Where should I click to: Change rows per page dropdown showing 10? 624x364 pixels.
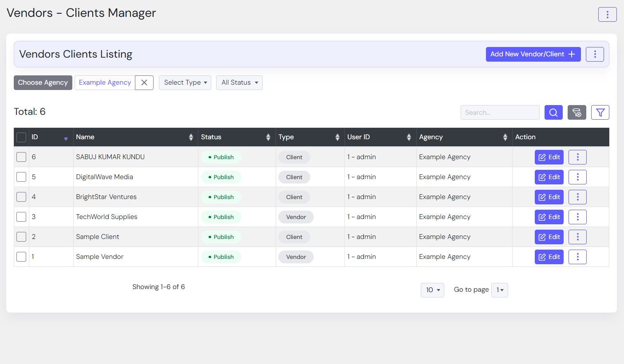click(432, 290)
